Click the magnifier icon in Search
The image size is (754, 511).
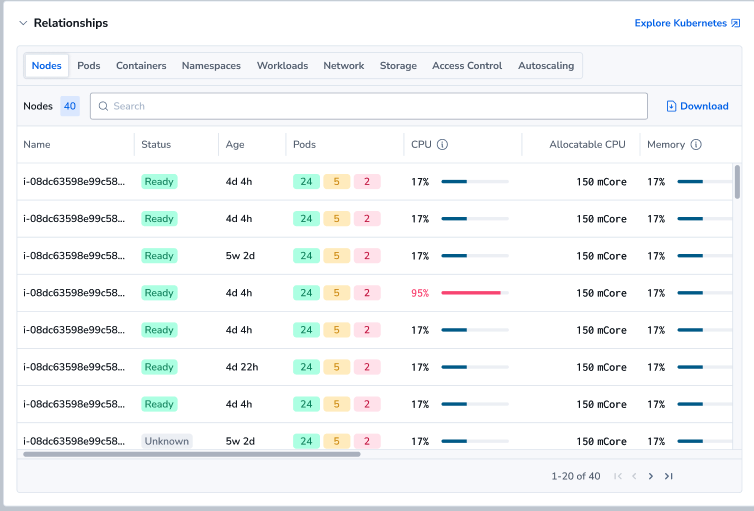point(103,106)
